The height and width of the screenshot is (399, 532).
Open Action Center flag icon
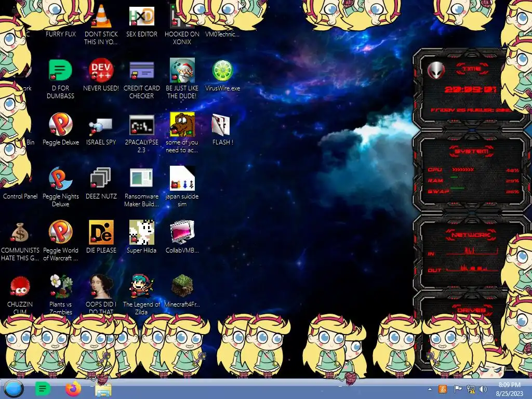[457, 389]
